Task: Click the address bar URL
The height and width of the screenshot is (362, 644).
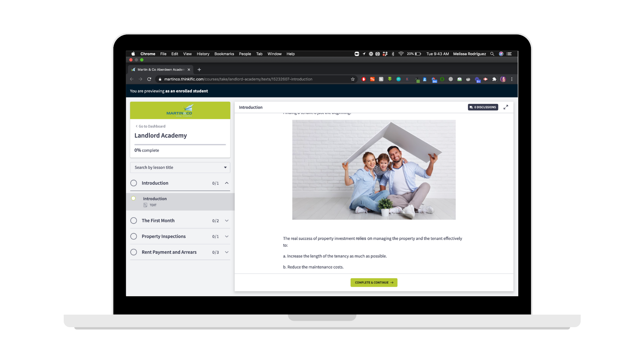Action: point(238,79)
